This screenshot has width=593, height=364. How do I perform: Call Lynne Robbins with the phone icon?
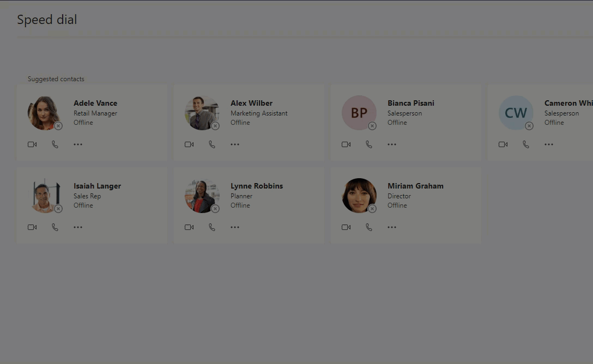[x=212, y=227]
